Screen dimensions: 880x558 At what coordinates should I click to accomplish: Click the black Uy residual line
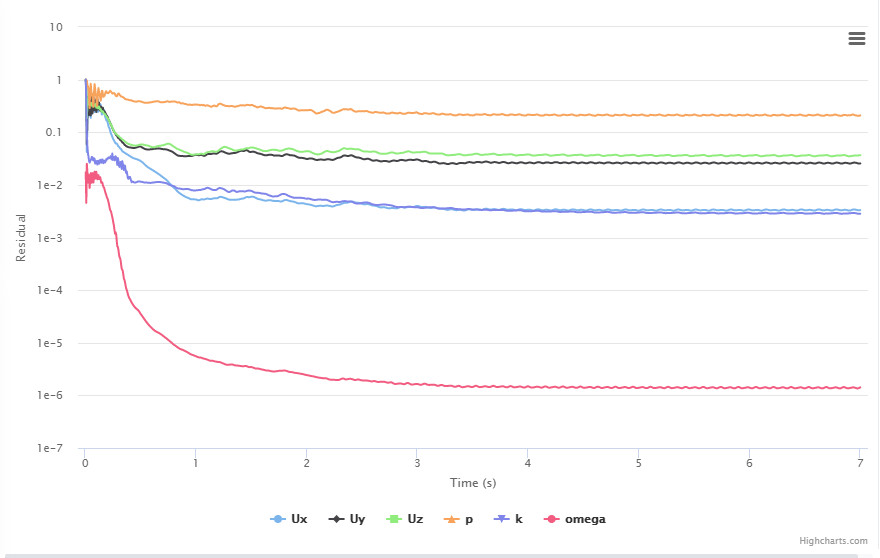[x=600, y=163]
